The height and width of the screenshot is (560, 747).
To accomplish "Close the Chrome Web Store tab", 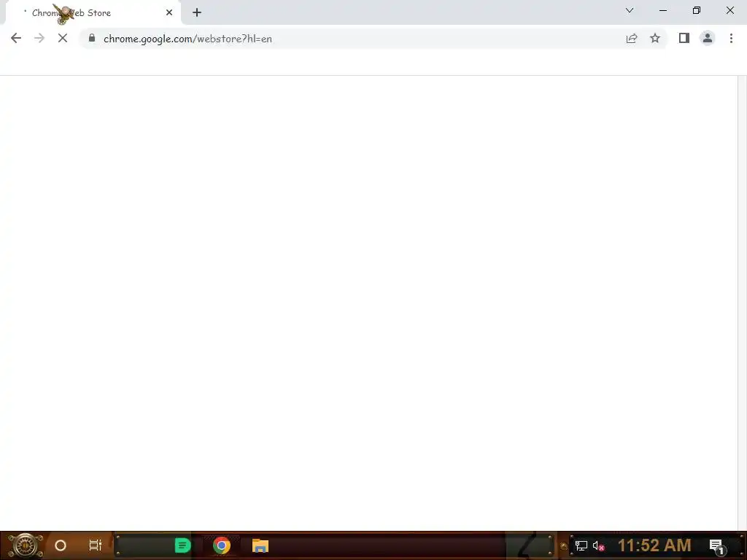I will pos(169,13).
